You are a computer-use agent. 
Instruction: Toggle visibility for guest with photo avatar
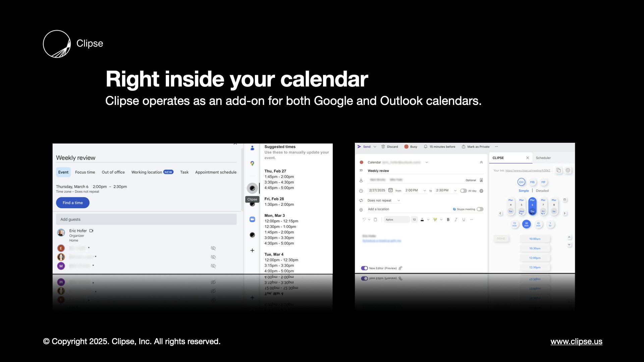[213, 257]
